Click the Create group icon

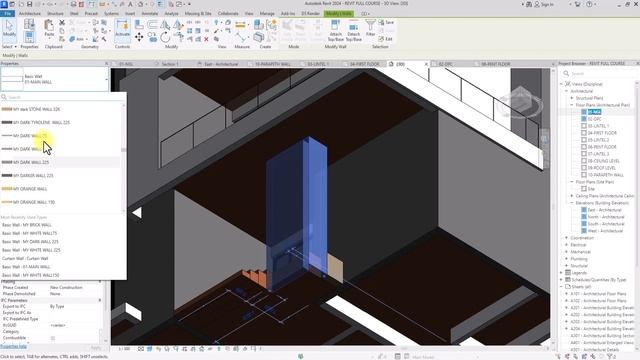click(271, 25)
